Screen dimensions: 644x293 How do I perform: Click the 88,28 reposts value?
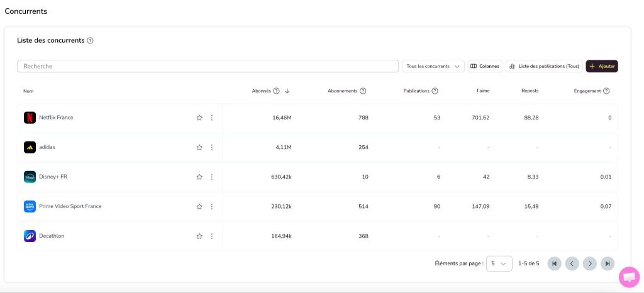531,118
